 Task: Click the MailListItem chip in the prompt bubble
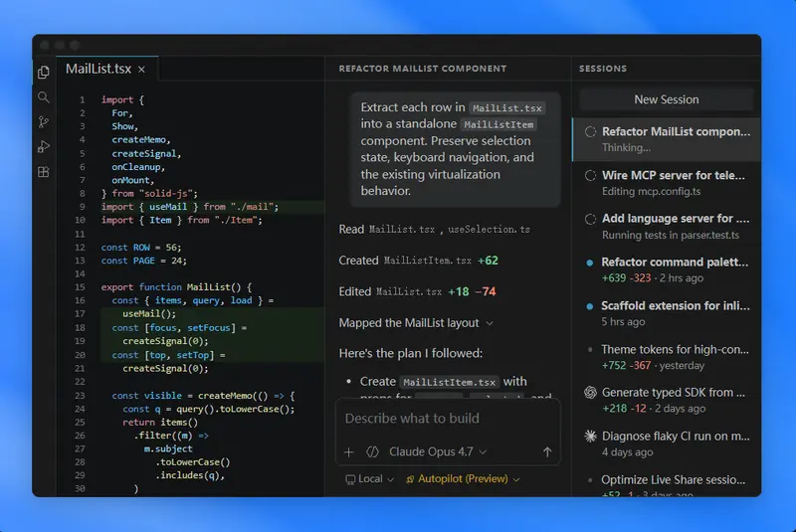pos(498,124)
